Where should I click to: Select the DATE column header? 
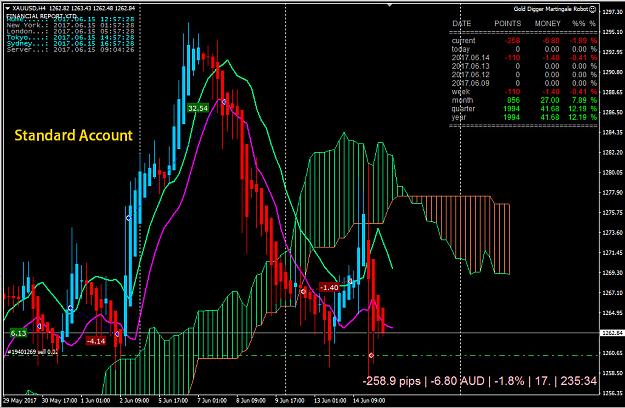point(462,24)
